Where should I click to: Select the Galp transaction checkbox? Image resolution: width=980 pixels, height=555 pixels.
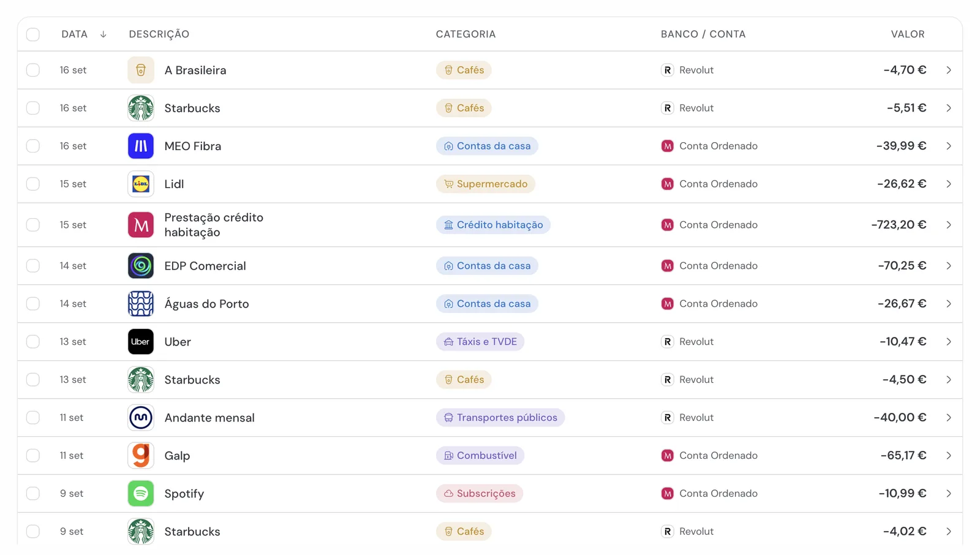coord(33,456)
